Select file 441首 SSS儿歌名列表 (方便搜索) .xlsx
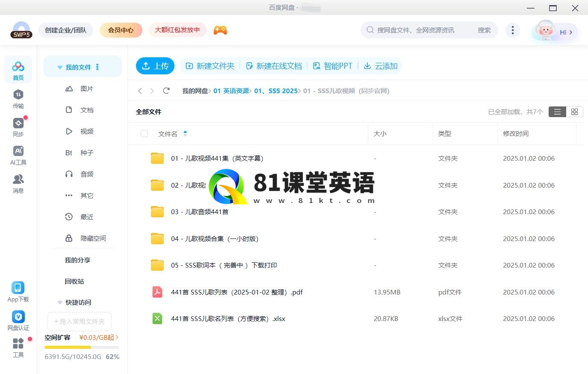The width and height of the screenshot is (588, 374). pyautogui.click(x=228, y=318)
